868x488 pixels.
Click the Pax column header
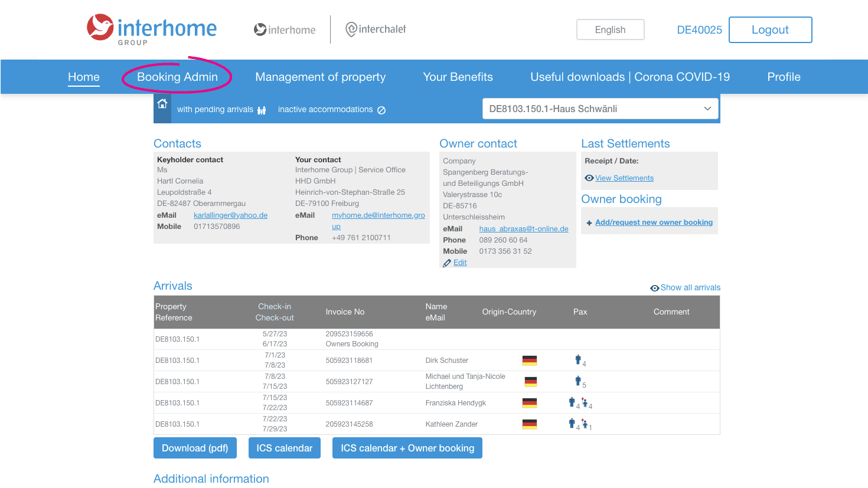580,312
